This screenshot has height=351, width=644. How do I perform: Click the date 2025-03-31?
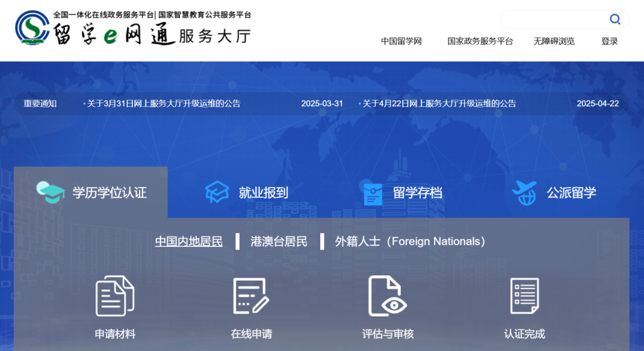pyautogui.click(x=322, y=104)
